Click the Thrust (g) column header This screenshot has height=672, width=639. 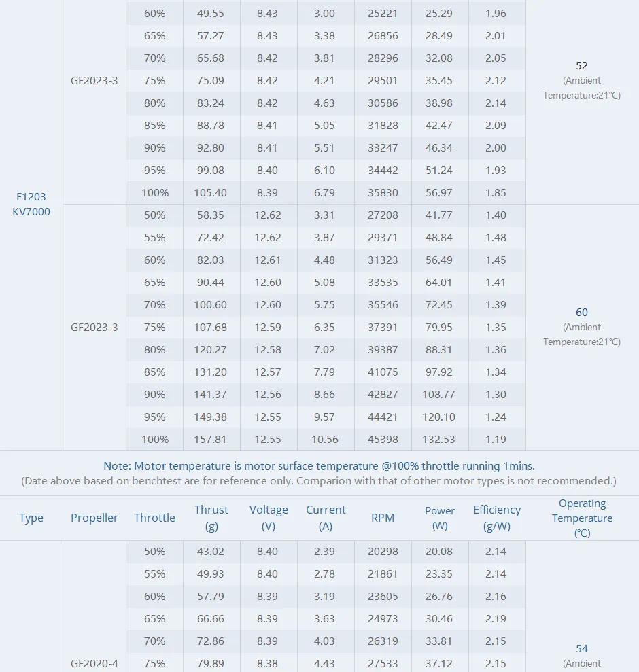pos(211,518)
